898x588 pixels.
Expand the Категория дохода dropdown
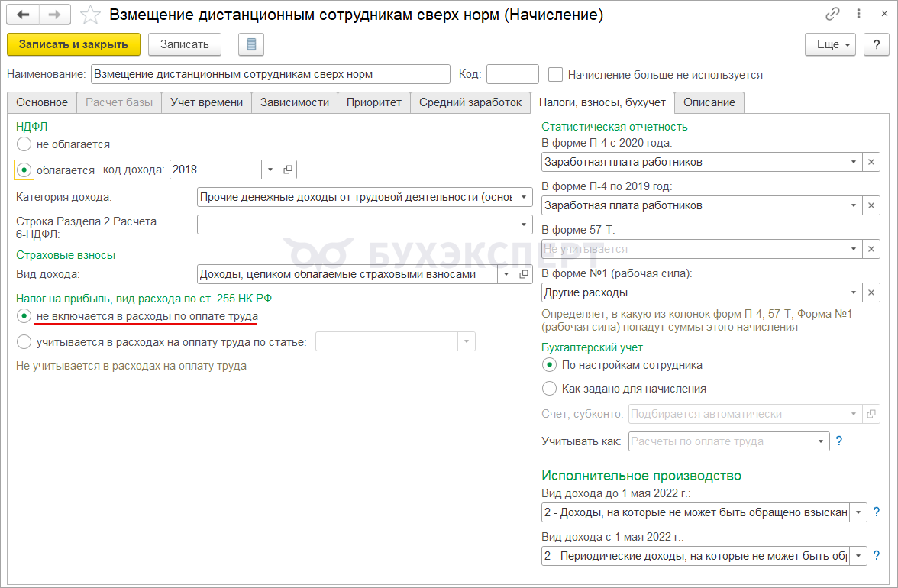coord(524,197)
